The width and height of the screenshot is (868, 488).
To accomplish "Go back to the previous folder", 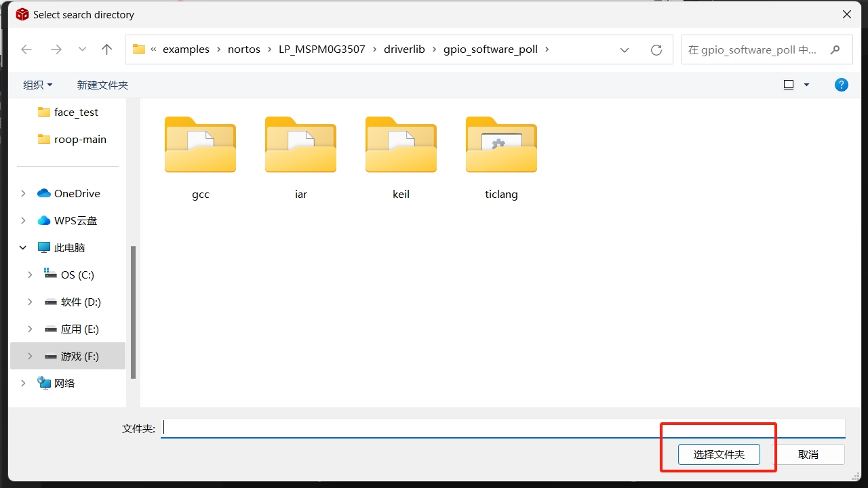I will pyautogui.click(x=26, y=49).
